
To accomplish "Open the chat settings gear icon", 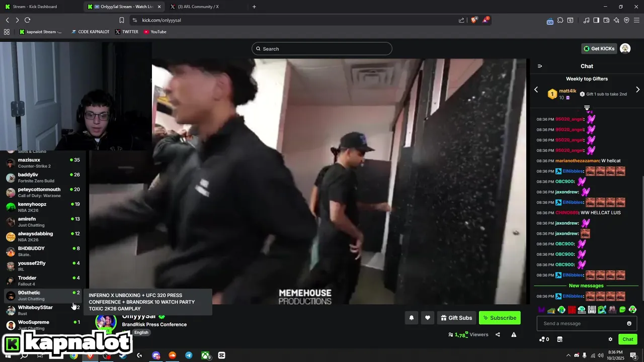I will coord(610,339).
